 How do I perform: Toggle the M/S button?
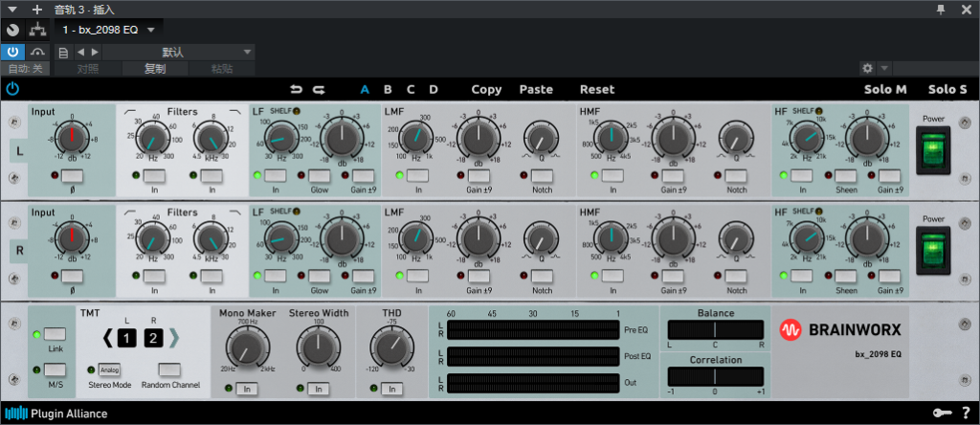point(55,369)
